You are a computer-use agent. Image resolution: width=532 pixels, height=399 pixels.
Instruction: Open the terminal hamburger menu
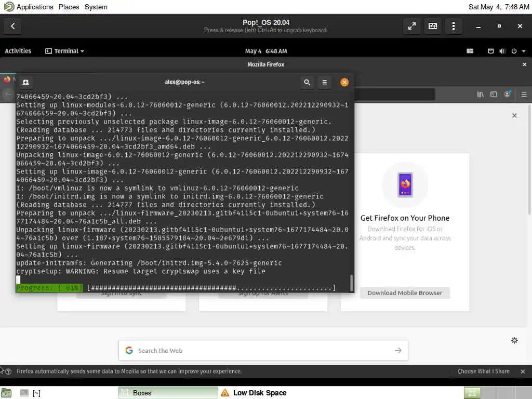click(324, 82)
